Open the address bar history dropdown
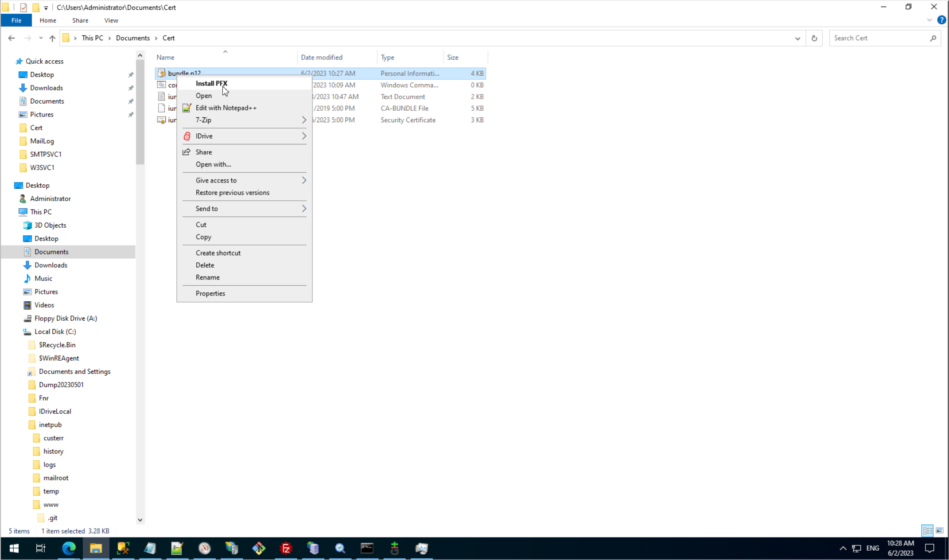 click(797, 38)
